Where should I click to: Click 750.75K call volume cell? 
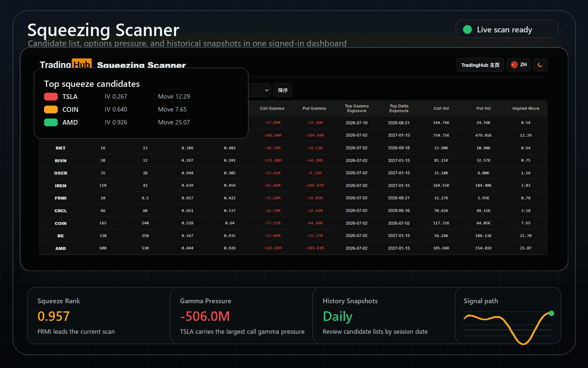tap(441, 135)
